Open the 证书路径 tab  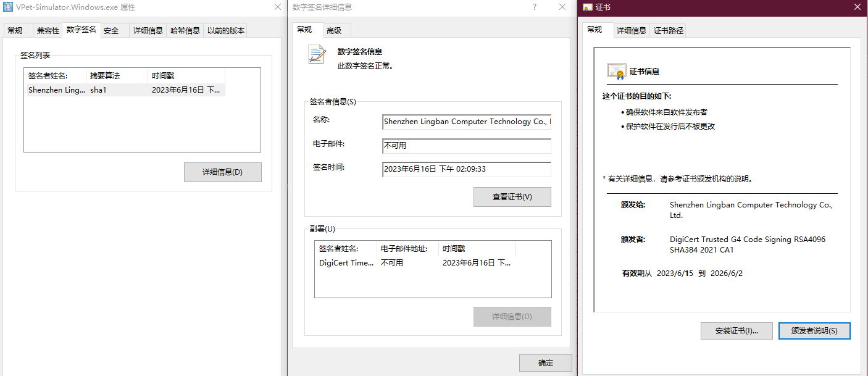[x=669, y=31]
